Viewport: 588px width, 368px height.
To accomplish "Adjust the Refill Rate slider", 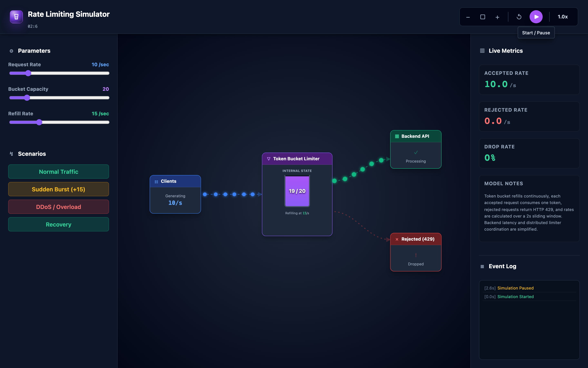I will pos(59,122).
